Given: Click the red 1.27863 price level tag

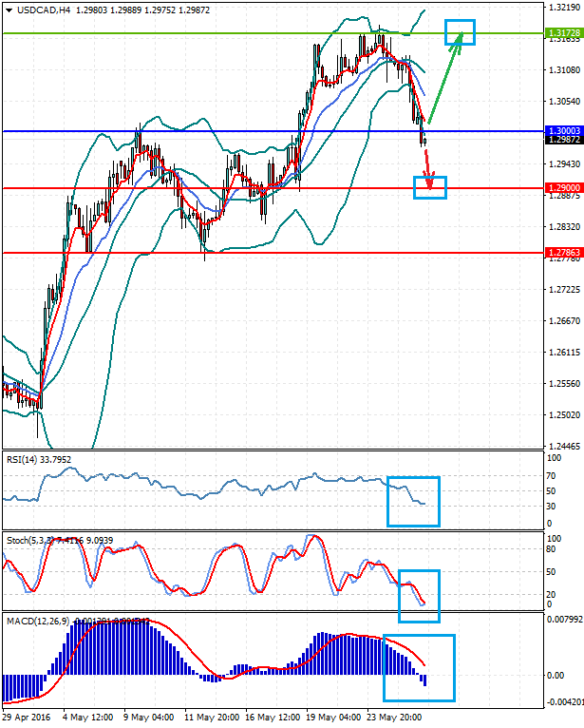Looking at the screenshot, I should click(x=564, y=253).
